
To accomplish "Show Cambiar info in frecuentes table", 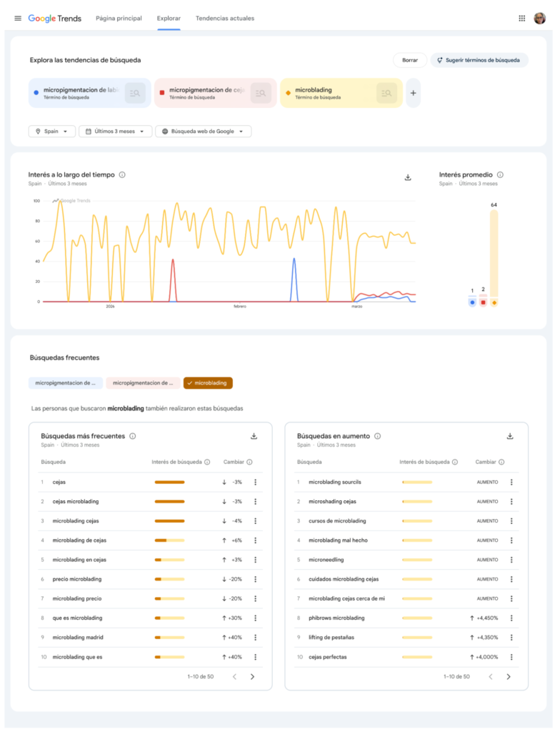I will (250, 463).
